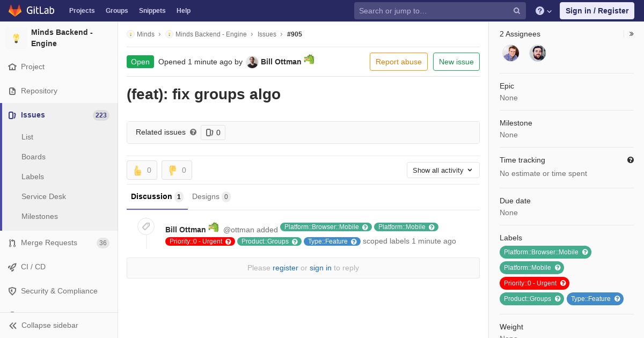The image size is (644, 338).
Task: Click the Issues breadcrumb link
Action: 267,34
